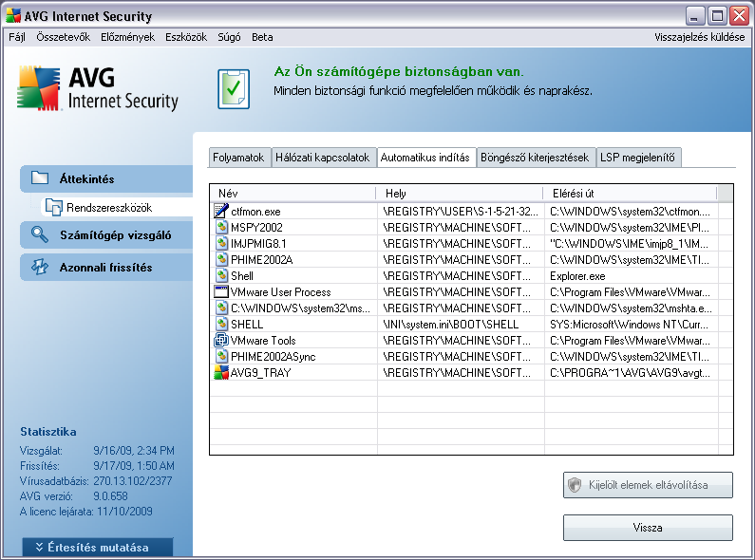Click the AVG verzió 9.0.658 value
Screen dimensions: 755x560
[110, 496]
